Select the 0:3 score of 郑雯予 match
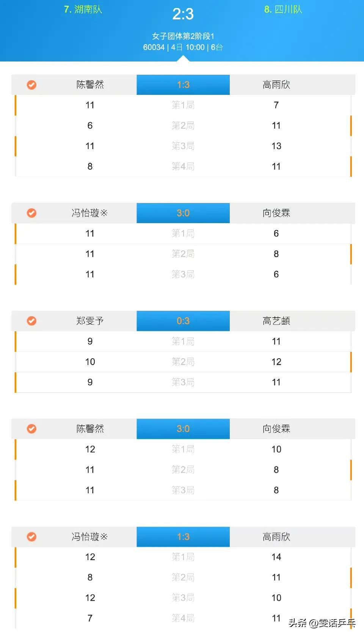Image resolution: width=364 pixels, height=636 pixels. click(x=183, y=321)
